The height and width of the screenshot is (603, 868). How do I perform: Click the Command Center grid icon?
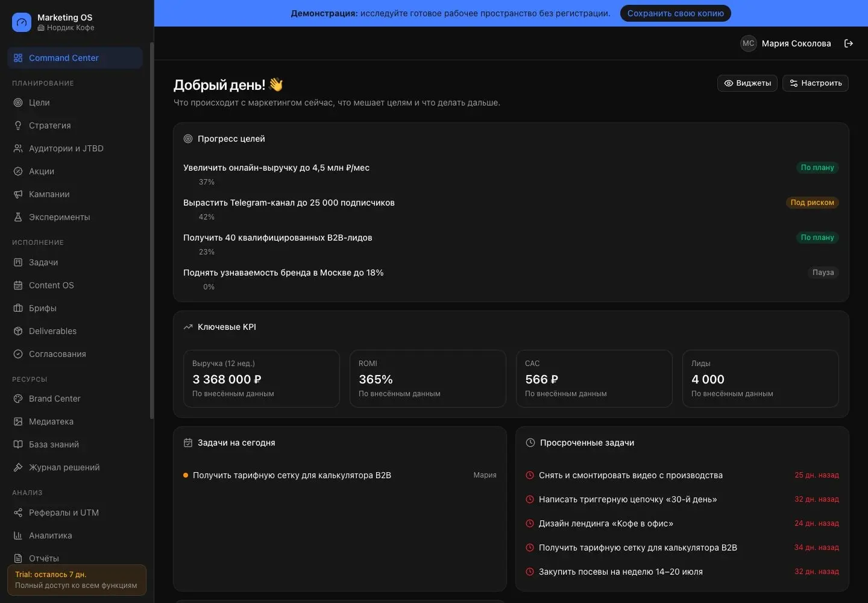click(18, 58)
